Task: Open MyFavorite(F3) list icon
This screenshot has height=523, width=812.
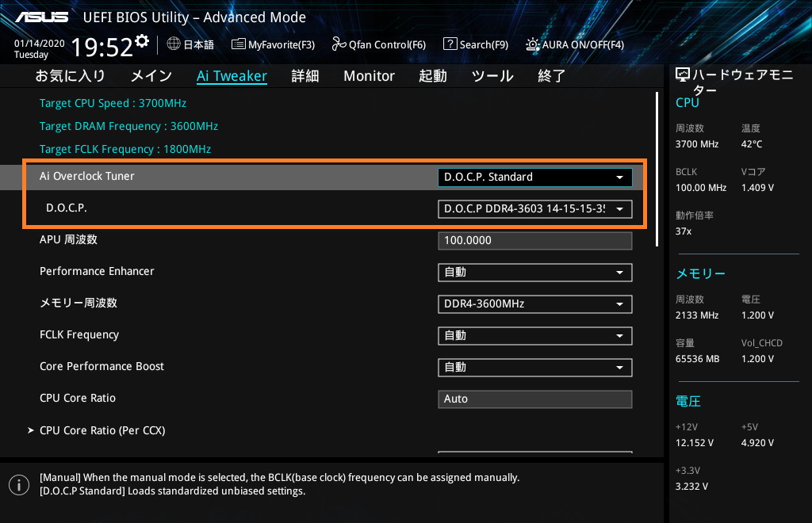Action: [x=238, y=44]
